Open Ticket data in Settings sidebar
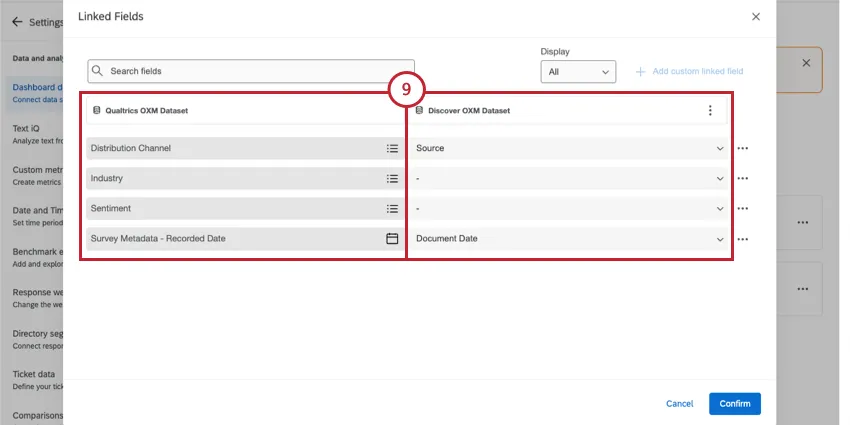 click(x=36, y=379)
